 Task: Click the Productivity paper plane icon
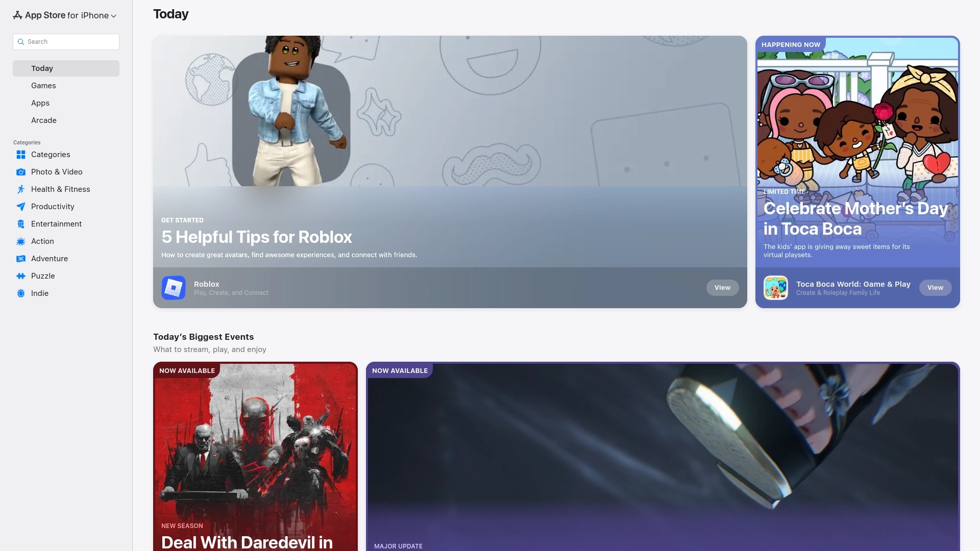click(x=21, y=207)
